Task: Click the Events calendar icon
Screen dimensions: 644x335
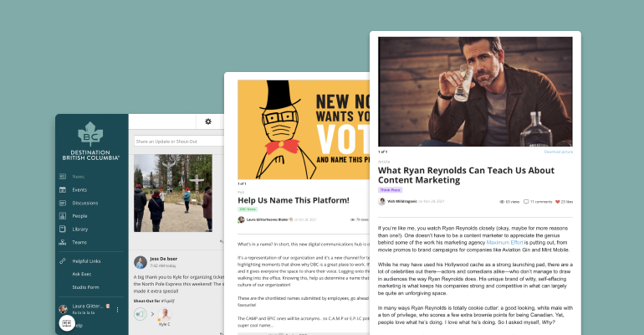Action: click(x=63, y=189)
